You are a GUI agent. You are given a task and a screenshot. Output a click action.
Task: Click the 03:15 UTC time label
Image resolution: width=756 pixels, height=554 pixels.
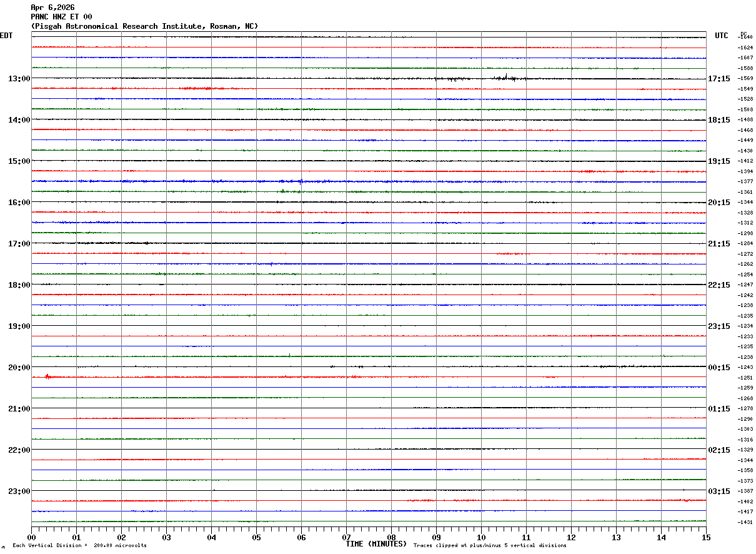point(719,491)
